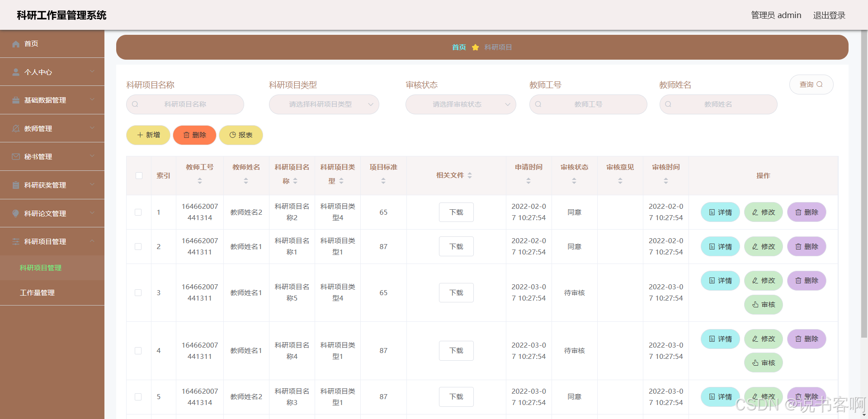Click the trash icon on orange 删除 button

(x=186, y=135)
